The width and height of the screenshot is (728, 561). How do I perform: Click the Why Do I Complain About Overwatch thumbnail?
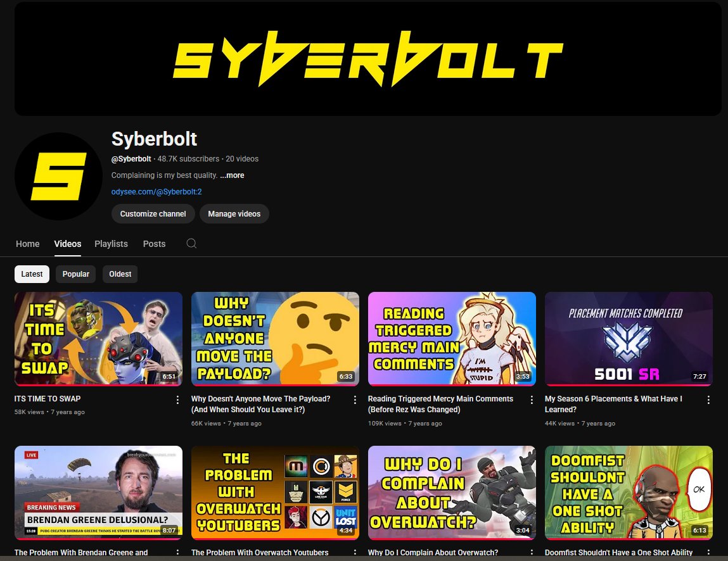452,493
